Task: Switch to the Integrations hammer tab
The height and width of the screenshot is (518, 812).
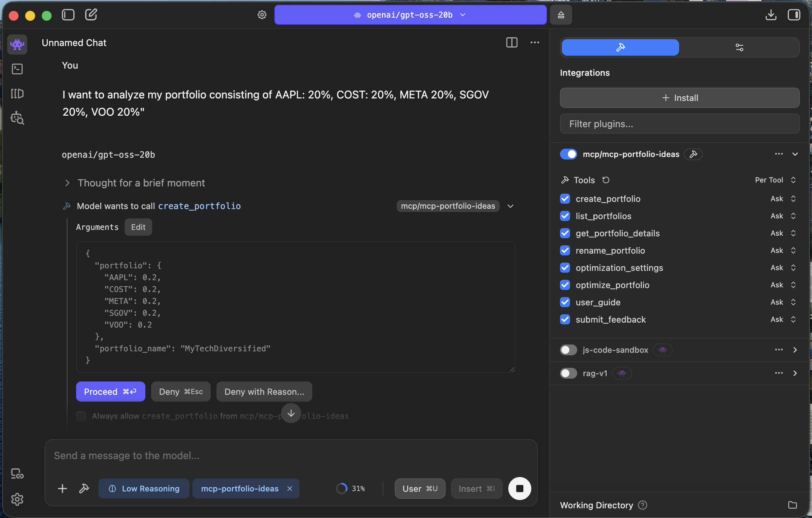Action: pos(620,47)
